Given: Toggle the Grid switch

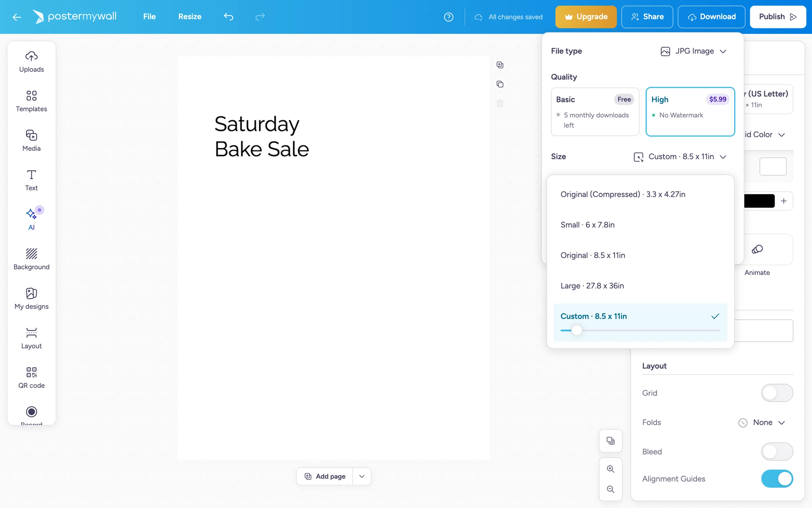Looking at the screenshot, I should [777, 393].
